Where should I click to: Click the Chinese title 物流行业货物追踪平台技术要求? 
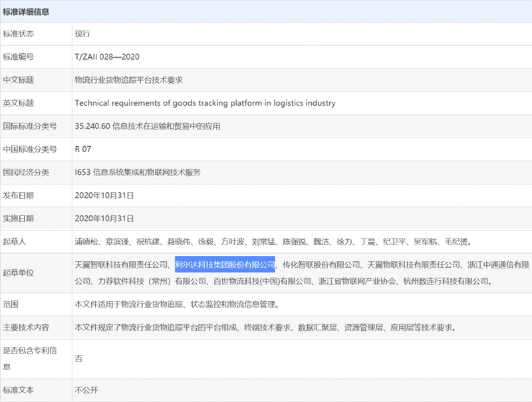pos(128,80)
